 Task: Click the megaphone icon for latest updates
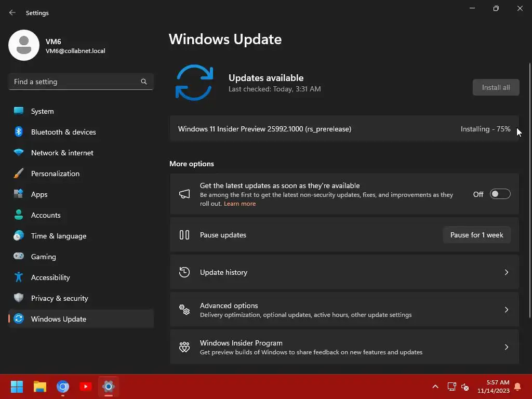coord(184,194)
